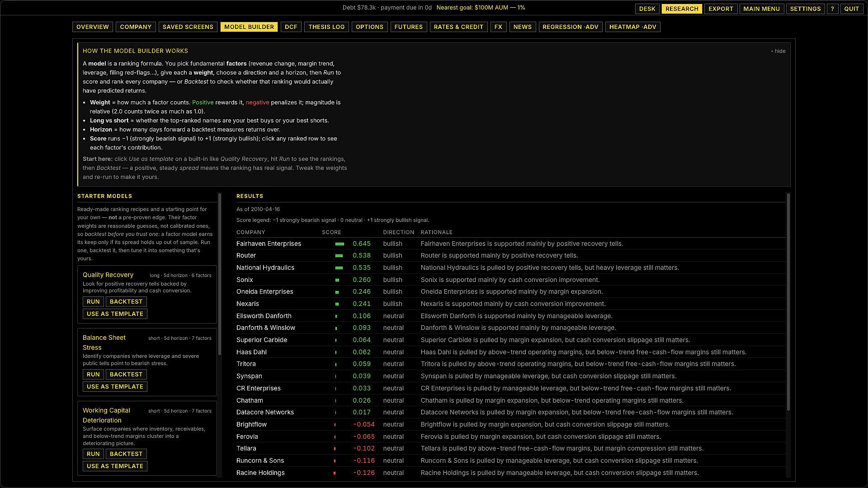868x488 pixels.
Task: Select the Synspan row
Action: [511, 376]
